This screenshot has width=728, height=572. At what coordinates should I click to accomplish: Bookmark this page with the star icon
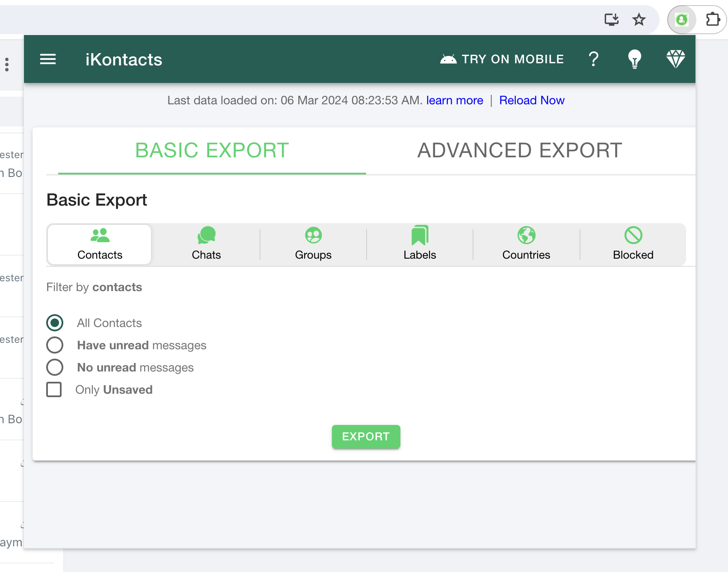639,19
